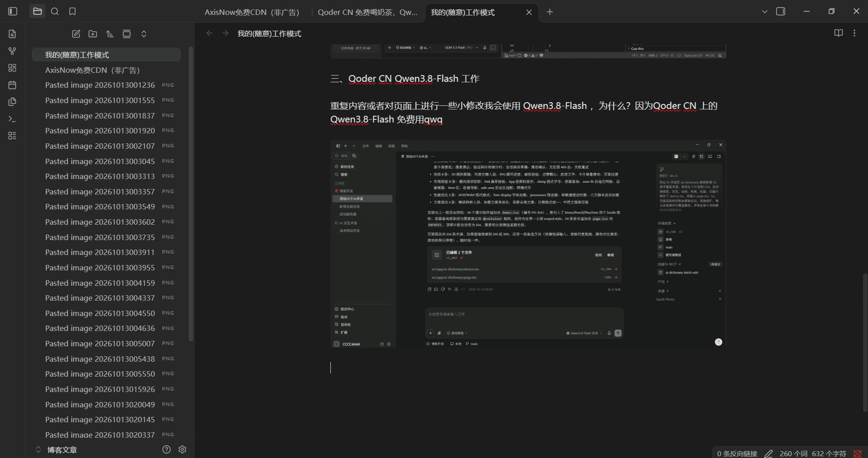This screenshot has height=458, width=868.
Task: Navigate back with the left arrow
Action: [209, 33]
